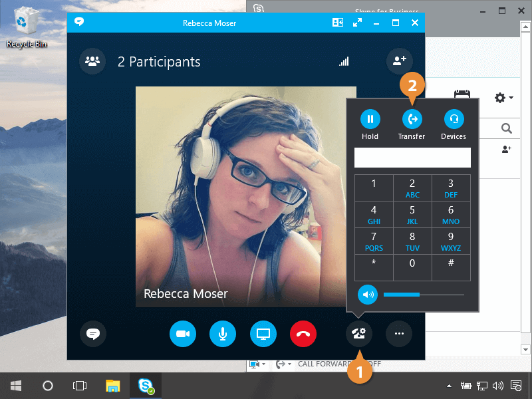532x399 pixels.
Task: Open the participants list icon
Action: 92,62
